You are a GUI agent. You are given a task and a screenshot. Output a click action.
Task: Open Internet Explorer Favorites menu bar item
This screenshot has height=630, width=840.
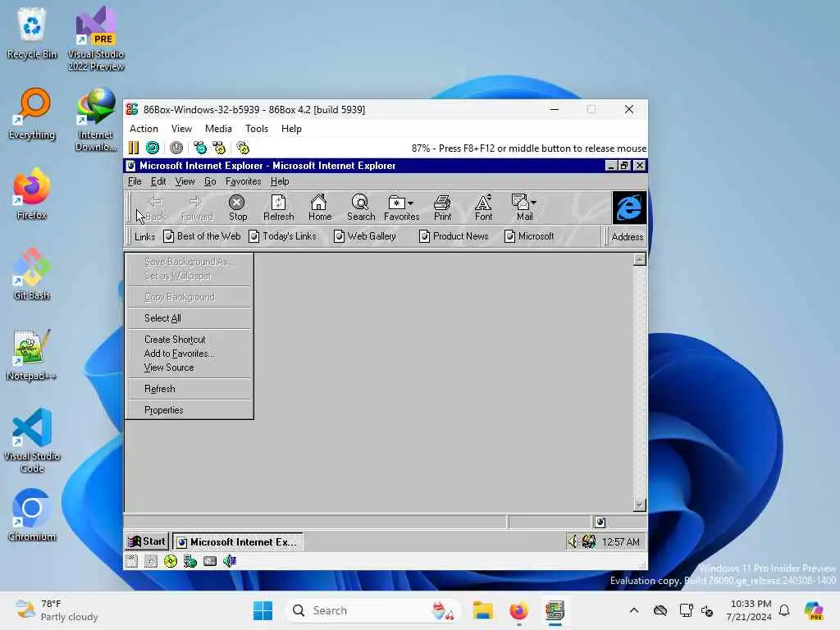pos(243,181)
